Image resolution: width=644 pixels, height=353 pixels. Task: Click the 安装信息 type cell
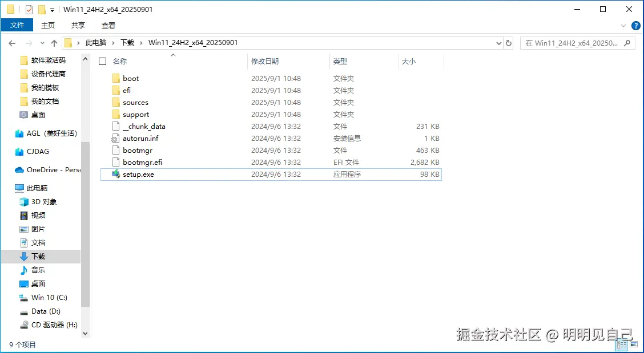tap(347, 139)
